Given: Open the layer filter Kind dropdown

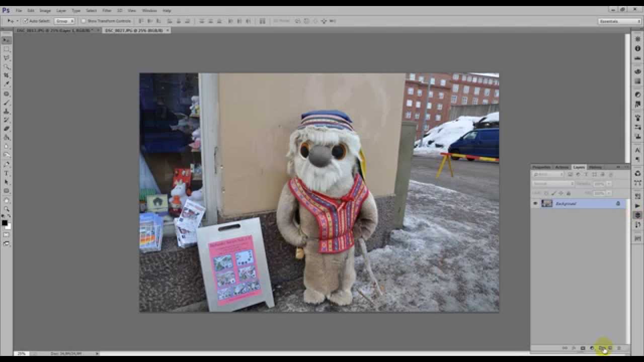Looking at the screenshot, I should coord(549,174).
